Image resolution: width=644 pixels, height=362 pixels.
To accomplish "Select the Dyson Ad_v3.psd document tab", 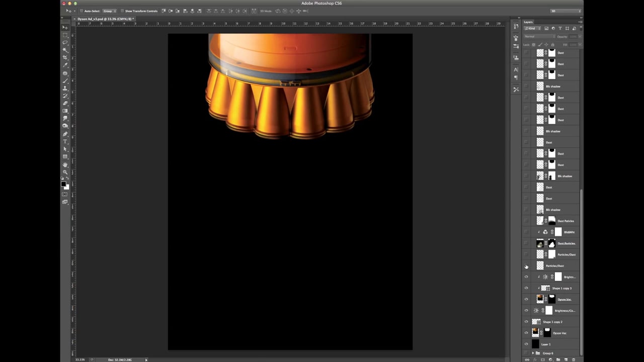I will point(105,19).
